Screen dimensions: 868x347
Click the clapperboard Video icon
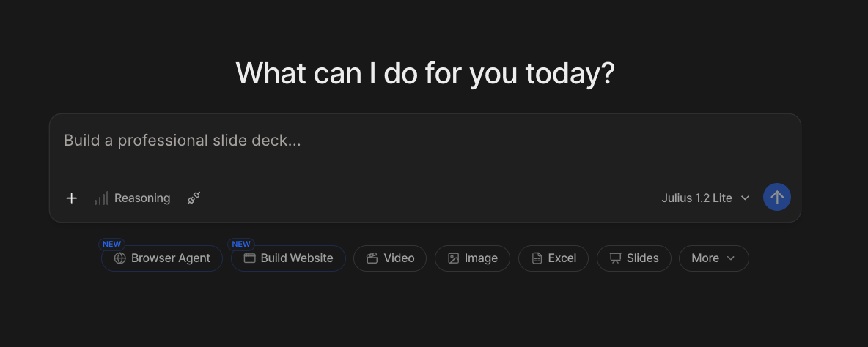tap(372, 258)
